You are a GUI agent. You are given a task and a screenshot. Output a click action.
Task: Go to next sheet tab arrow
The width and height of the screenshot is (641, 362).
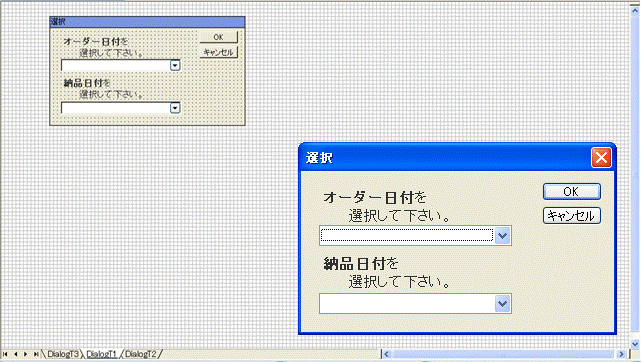tap(25, 354)
